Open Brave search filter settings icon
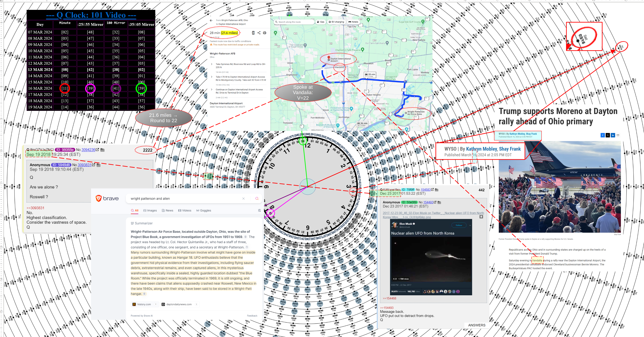The height and width of the screenshot is (337, 644). point(259,210)
